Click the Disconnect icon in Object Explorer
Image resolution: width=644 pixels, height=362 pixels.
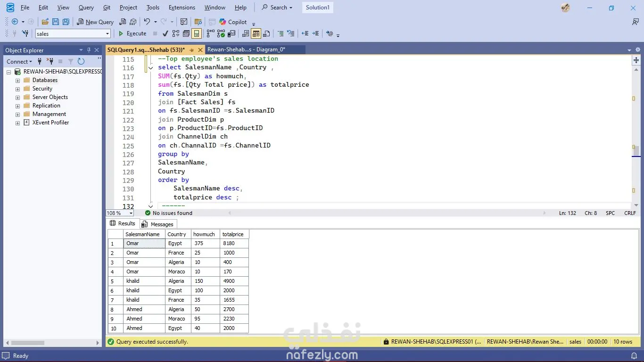point(50,61)
